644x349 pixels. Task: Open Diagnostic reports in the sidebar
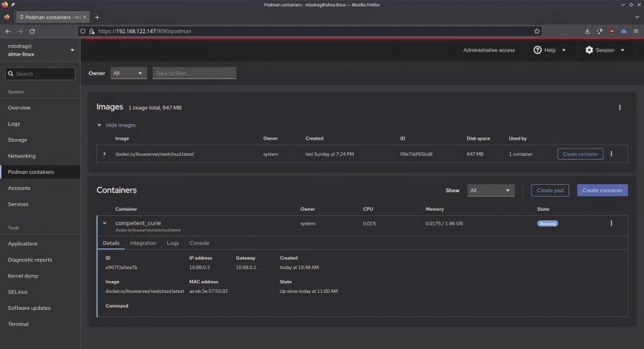[40, 260]
